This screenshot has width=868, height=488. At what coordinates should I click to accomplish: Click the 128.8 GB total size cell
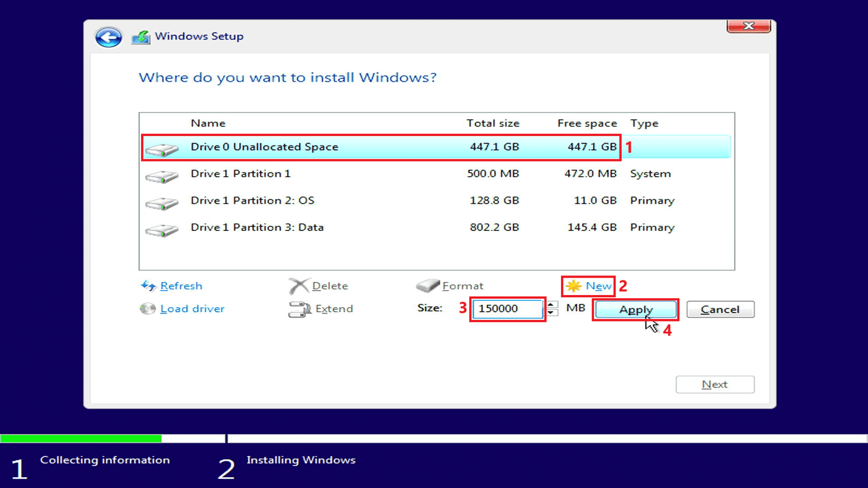coord(494,201)
